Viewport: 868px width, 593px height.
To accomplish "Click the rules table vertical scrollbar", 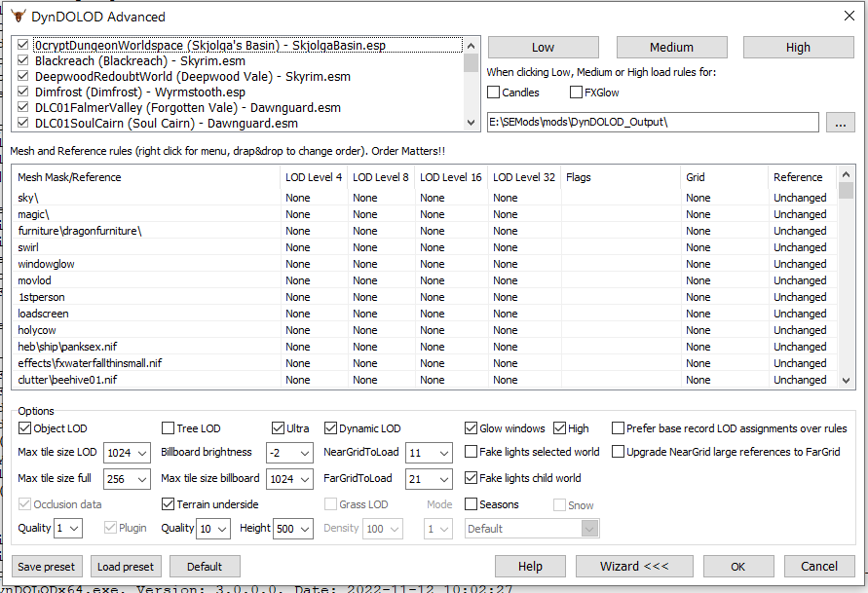I will pos(846,282).
